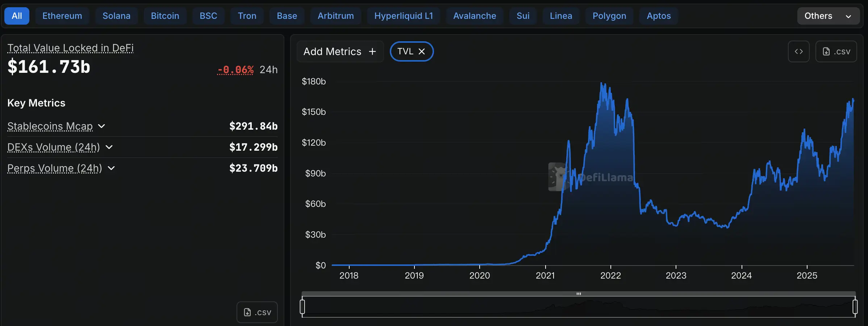Remove the TVL metric chip
This screenshot has height=326, width=868.
coord(422,51)
